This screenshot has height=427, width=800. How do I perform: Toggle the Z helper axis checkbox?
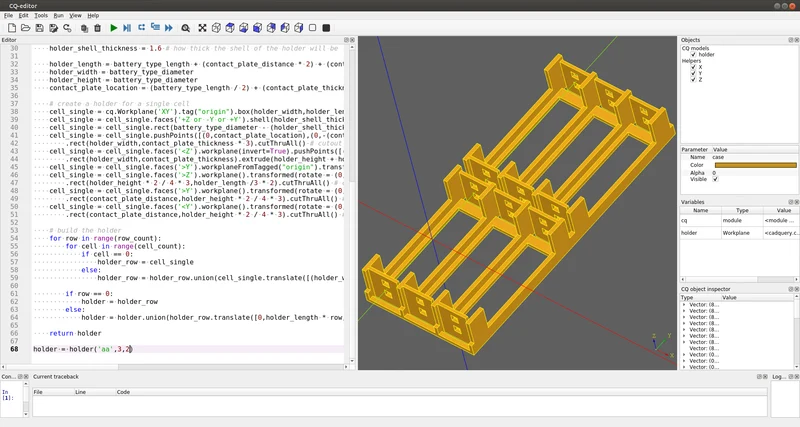coord(693,80)
